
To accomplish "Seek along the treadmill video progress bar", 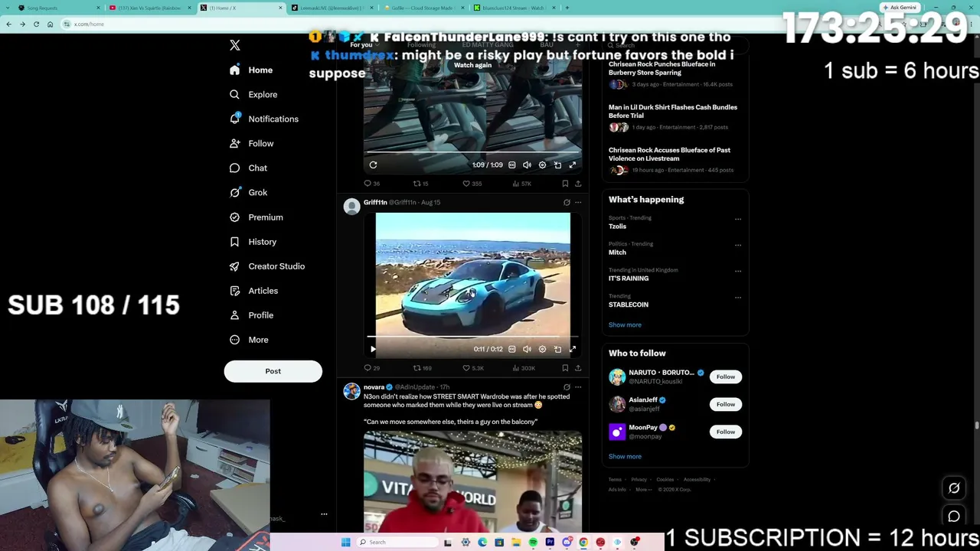I will pyautogui.click(x=472, y=152).
